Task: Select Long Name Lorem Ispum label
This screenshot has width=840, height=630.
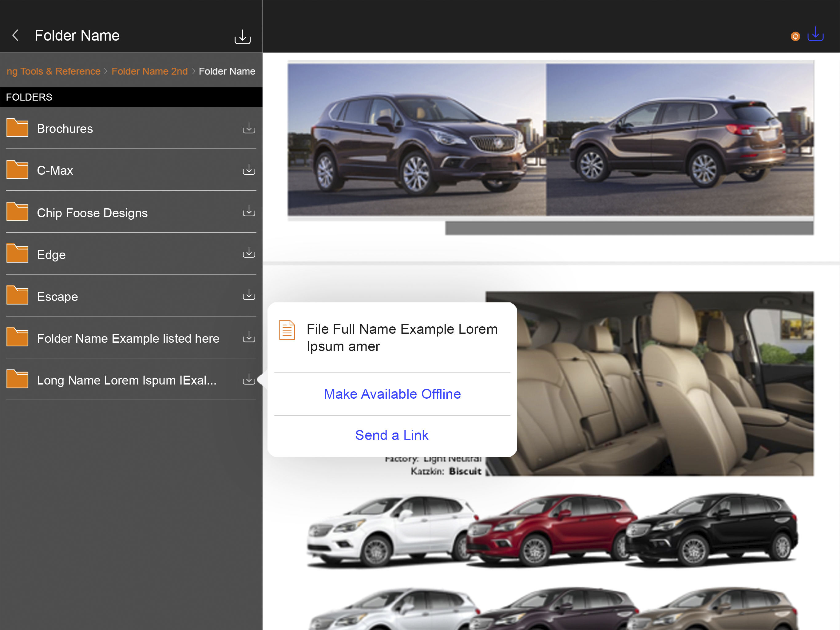Action: tap(127, 380)
